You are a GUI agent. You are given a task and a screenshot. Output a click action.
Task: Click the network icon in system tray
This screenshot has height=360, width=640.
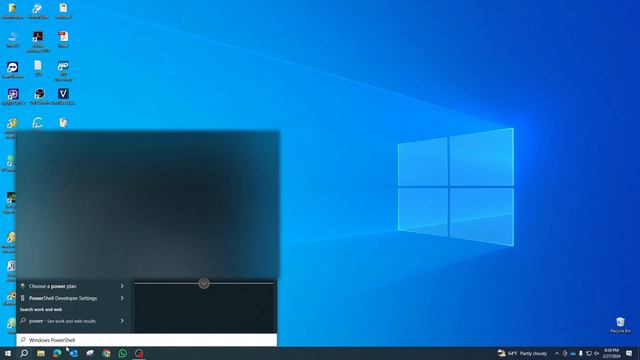pos(589,353)
